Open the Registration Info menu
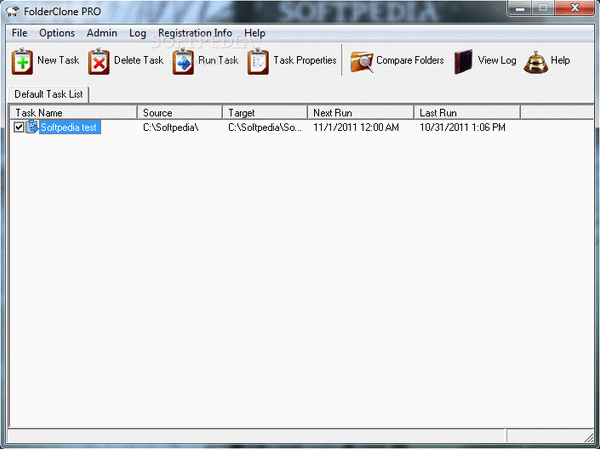600x449 pixels. [195, 33]
